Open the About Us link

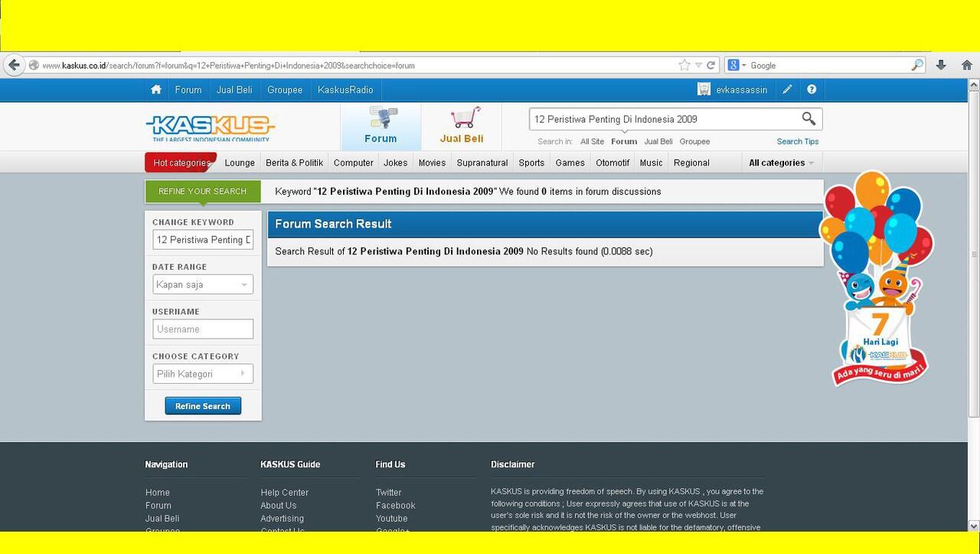pos(279,506)
